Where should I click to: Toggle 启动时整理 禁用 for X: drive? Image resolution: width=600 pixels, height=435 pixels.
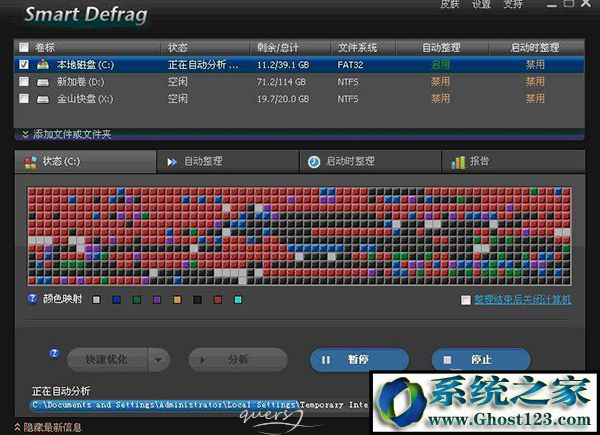(x=535, y=99)
